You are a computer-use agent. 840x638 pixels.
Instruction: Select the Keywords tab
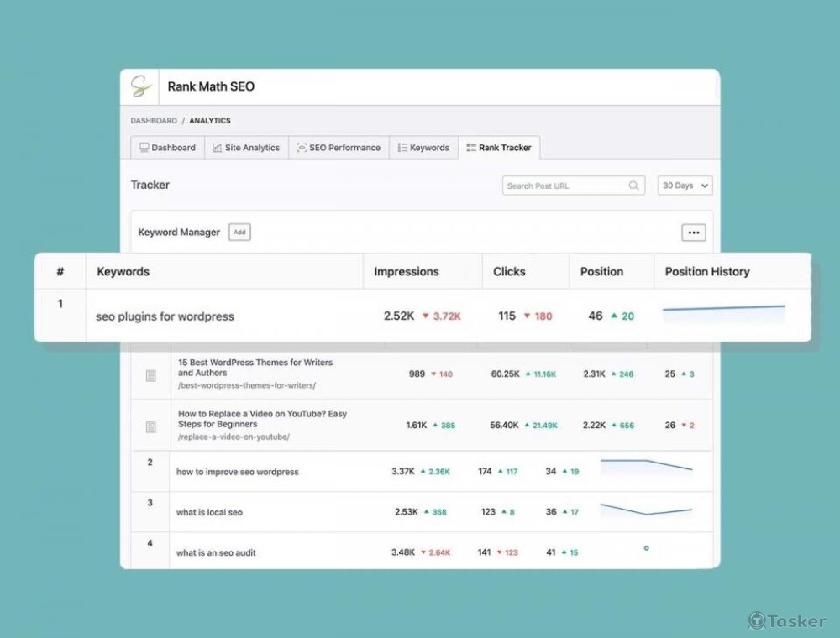pyautogui.click(x=423, y=148)
